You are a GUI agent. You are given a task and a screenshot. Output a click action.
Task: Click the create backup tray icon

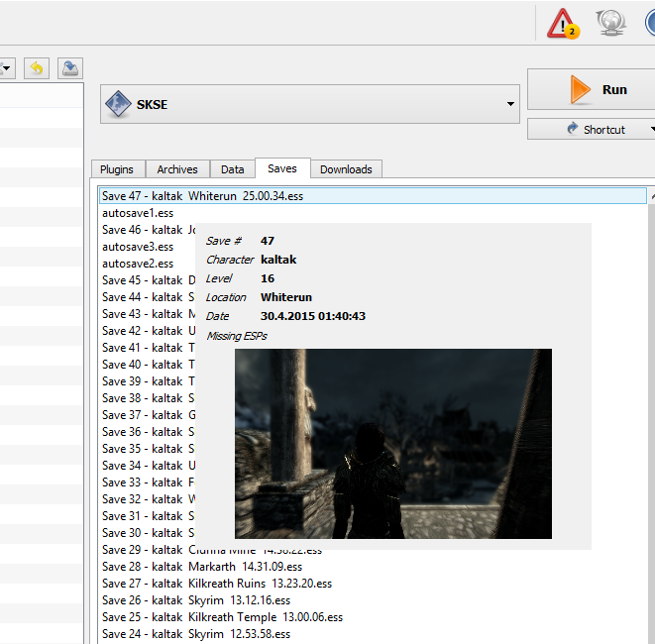coord(70,68)
